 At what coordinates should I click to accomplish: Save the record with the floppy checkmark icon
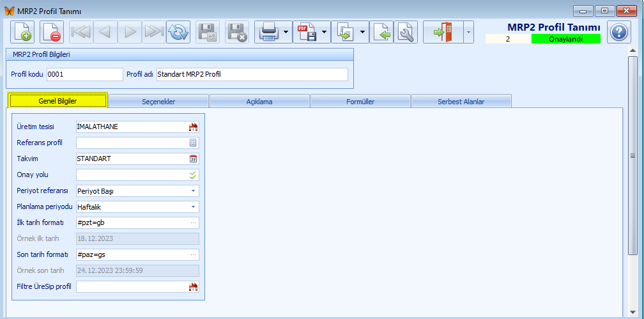(x=208, y=32)
